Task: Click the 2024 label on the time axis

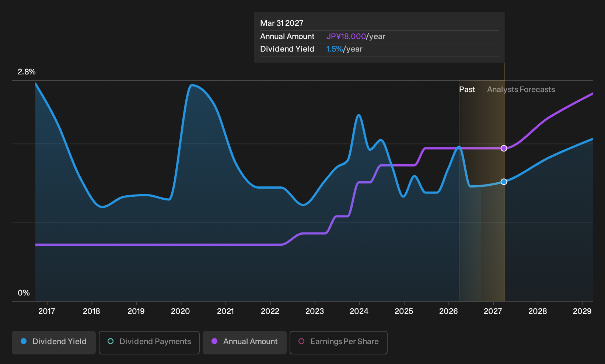Action: [359, 311]
